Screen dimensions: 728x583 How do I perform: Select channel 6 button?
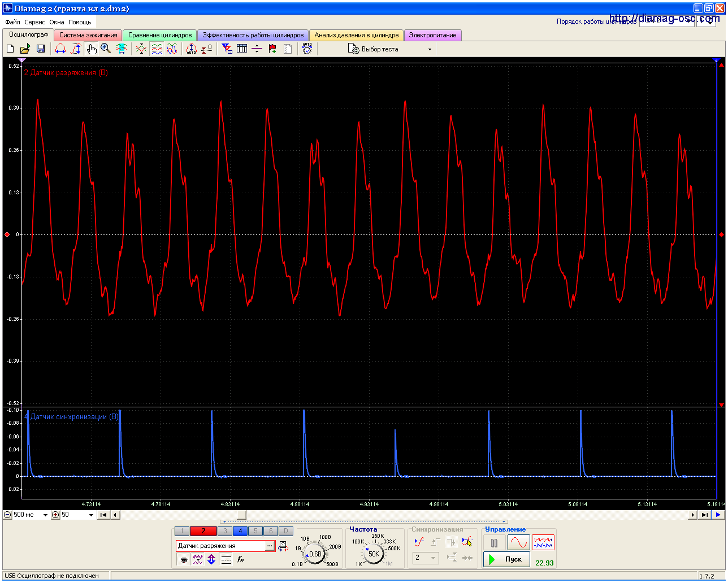click(271, 531)
